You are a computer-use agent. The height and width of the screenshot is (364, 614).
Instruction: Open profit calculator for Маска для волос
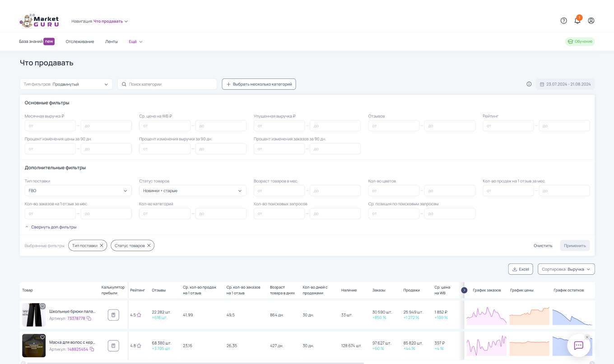coord(113,346)
